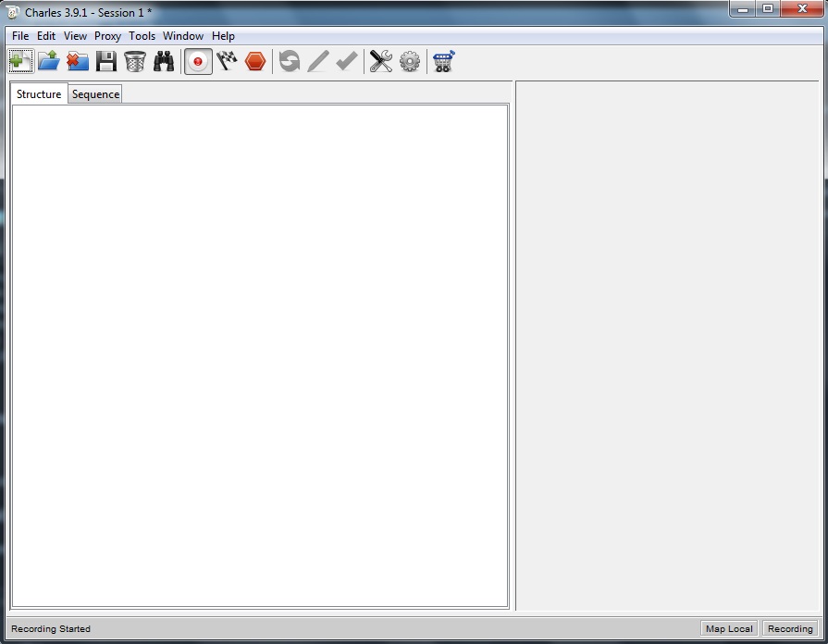
Task: Open the Edit menu
Action: (46, 36)
